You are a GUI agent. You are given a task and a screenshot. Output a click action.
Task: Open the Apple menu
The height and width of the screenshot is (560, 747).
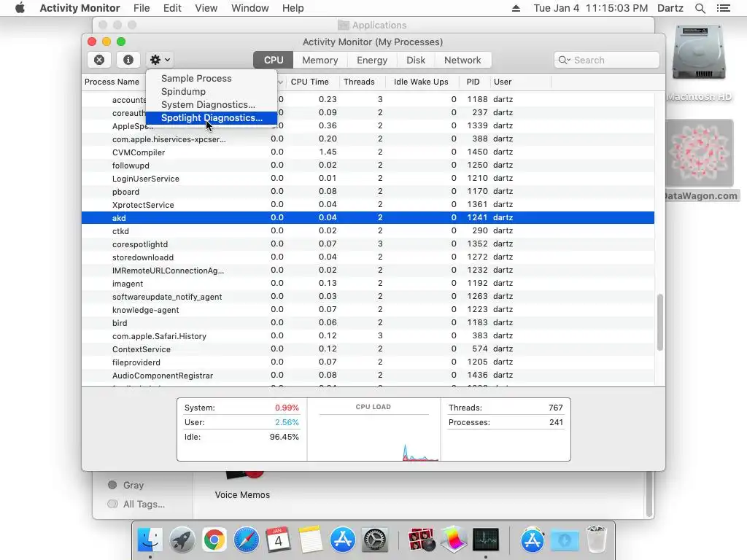[20, 8]
